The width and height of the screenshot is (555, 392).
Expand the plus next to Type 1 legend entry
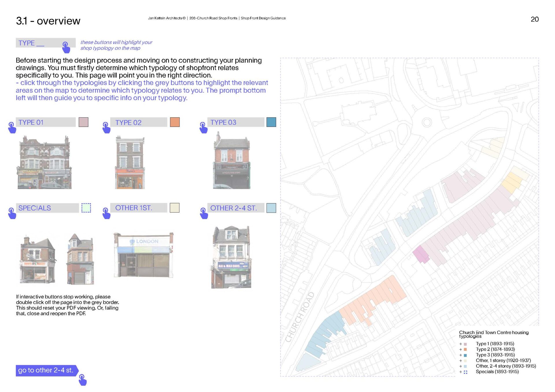coord(460,344)
